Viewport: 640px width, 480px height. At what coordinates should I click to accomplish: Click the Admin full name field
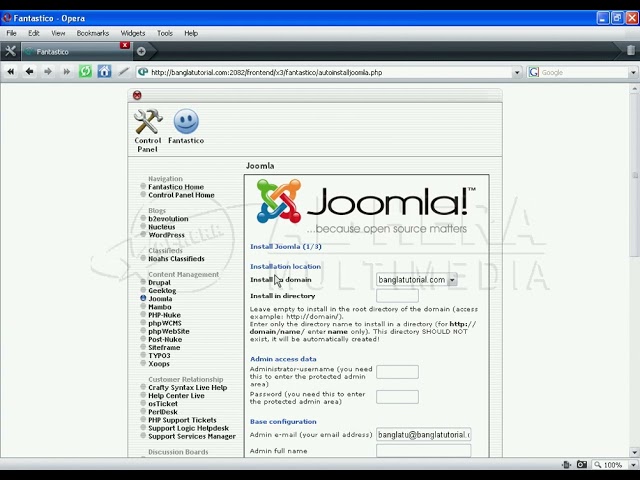[424, 451]
